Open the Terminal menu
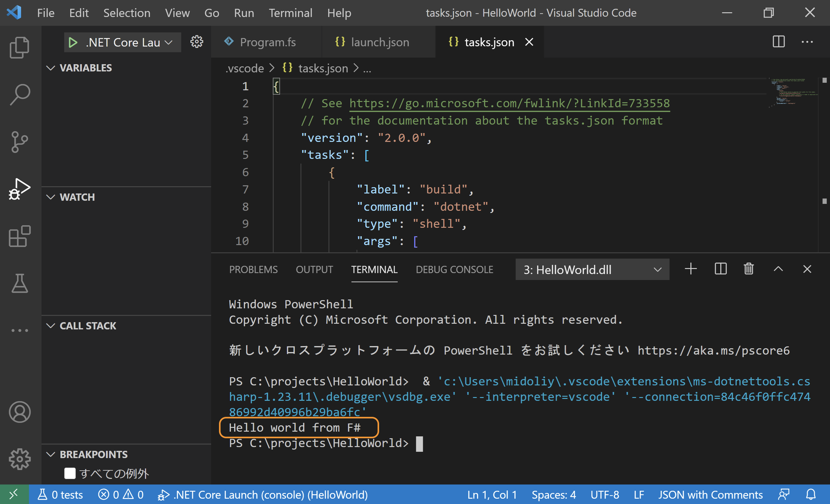Screen dimensions: 830x504 coord(290,13)
